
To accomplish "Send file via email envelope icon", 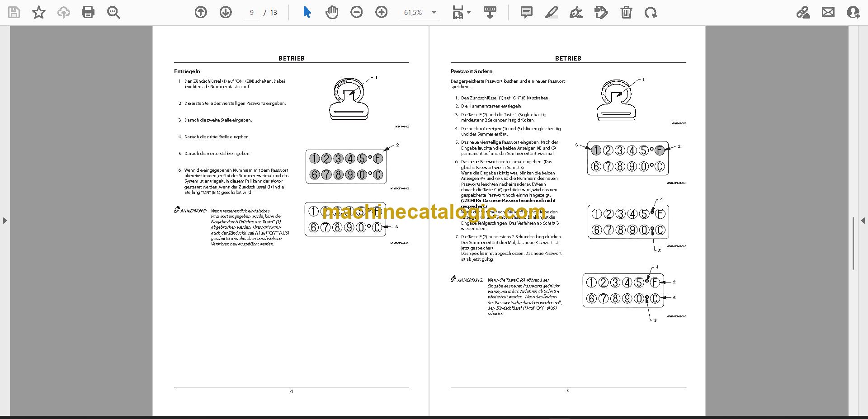I will [x=828, y=12].
